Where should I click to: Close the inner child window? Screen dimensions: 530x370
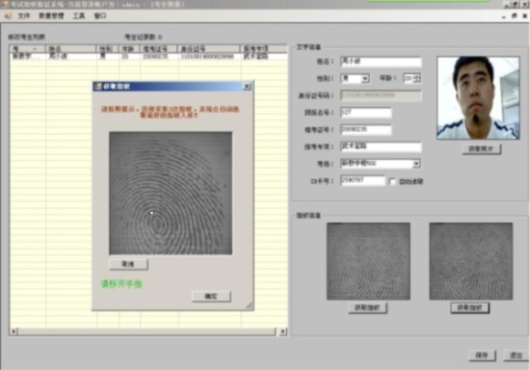(525, 16)
